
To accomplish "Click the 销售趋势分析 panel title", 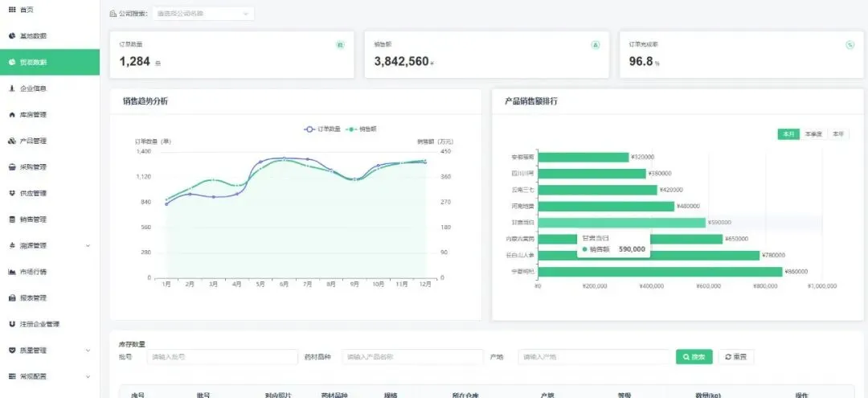I will coord(145,102).
